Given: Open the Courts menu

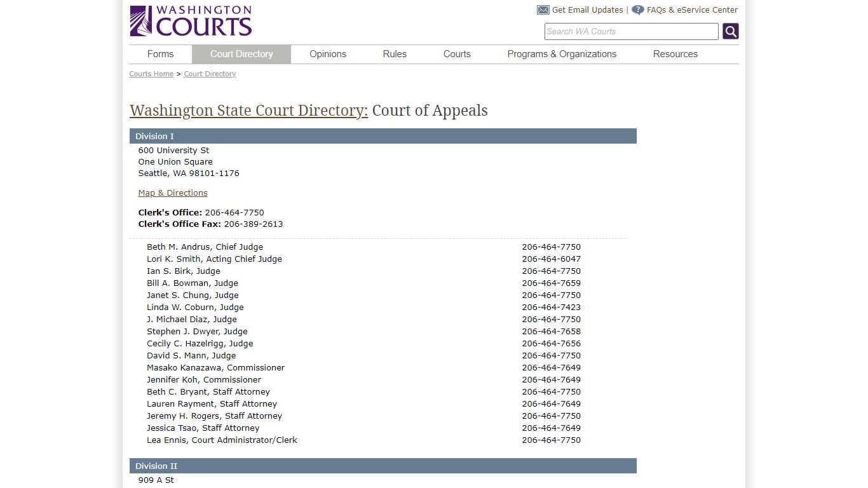Looking at the screenshot, I should [x=457, y=54].
